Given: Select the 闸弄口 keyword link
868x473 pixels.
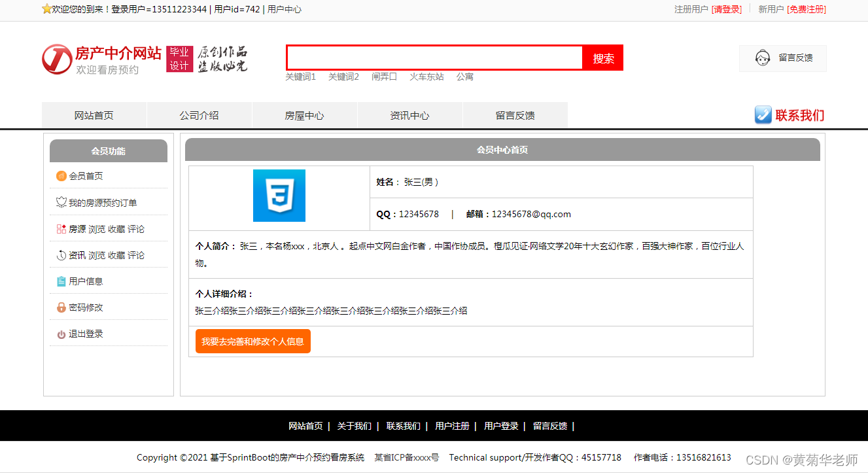Looking at the screenshot, I should coord(384,77).
